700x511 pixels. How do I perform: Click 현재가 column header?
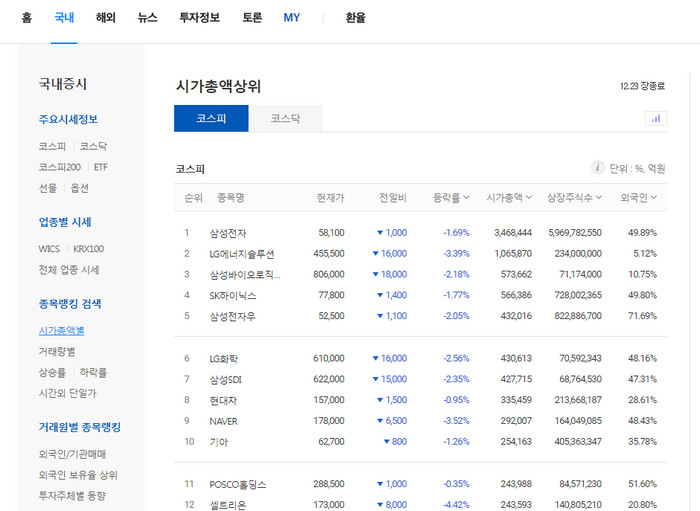point(330,197)
